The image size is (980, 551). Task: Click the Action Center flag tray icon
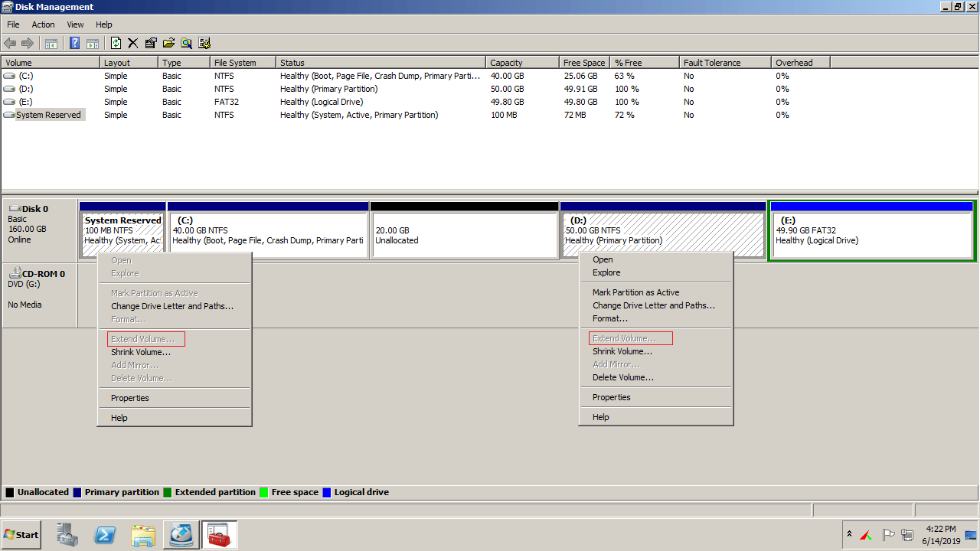[888, 535]
